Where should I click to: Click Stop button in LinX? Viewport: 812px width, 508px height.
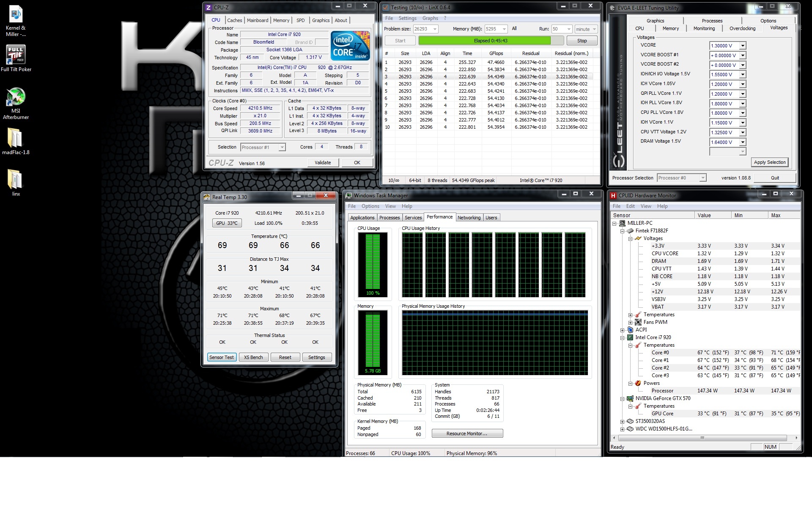click(582, 41)
